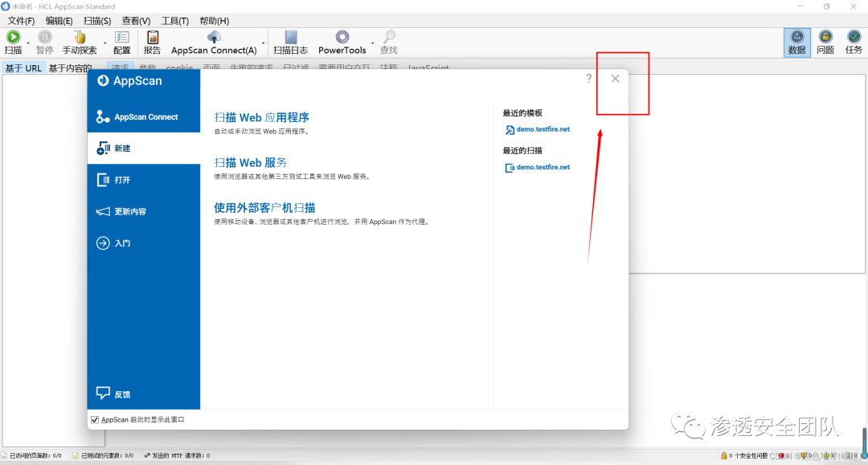Viewport: 868px width, 465px height.
Task: Click 已访问的页面数 status bar entry
Action: click(31, 455)
